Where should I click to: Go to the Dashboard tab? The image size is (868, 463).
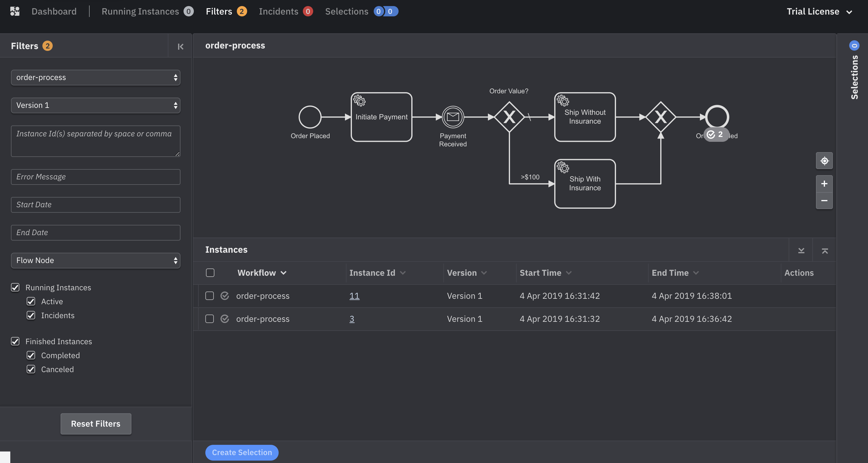tap(54, 12)
